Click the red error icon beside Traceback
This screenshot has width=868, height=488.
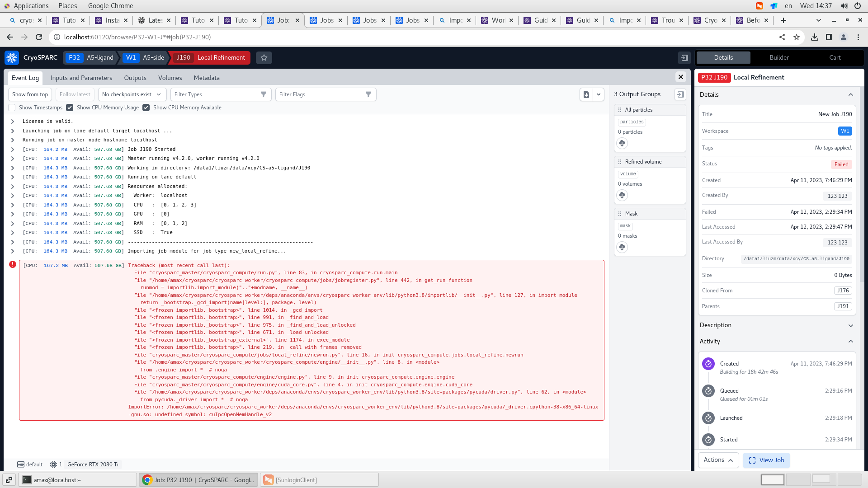tap(13, 264)
